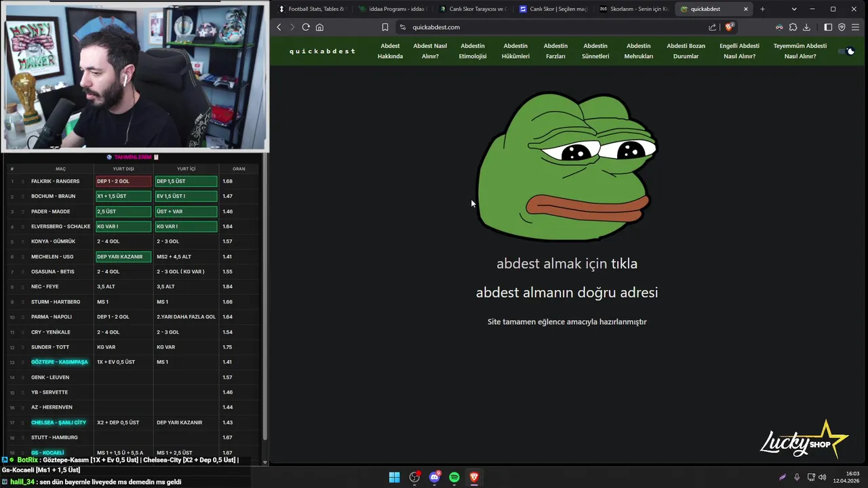Click 'abdest almanın doğru adresi' heading
The image size is (868, 488).
pyautogui.click(x=567, y=293)
